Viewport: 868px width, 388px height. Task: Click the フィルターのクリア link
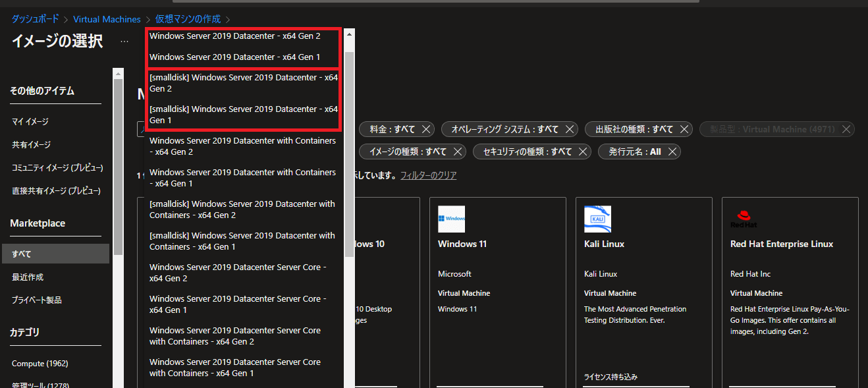(x=428, y=176)
